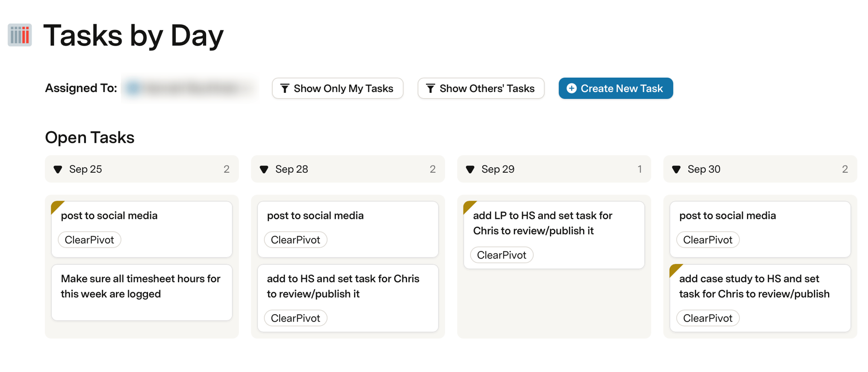Filter with Show Only My Tasks
Screen dimensions: 868x372
coord(338,89)
